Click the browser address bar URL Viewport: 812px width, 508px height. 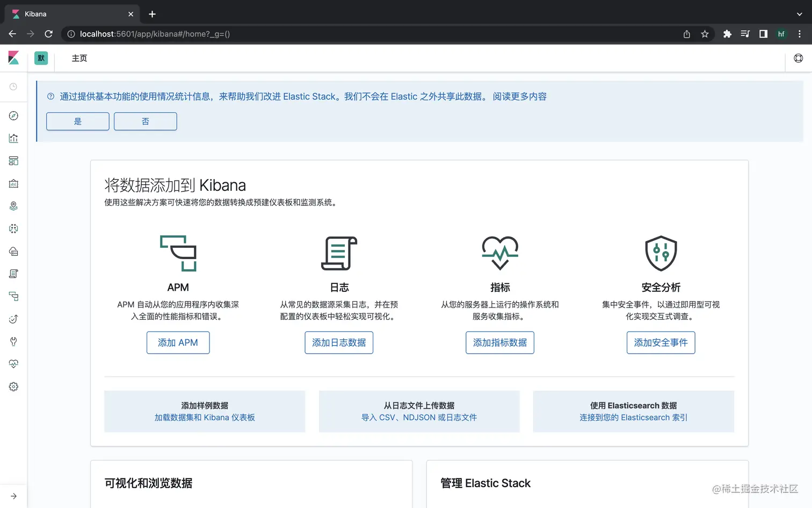point(155,34)
